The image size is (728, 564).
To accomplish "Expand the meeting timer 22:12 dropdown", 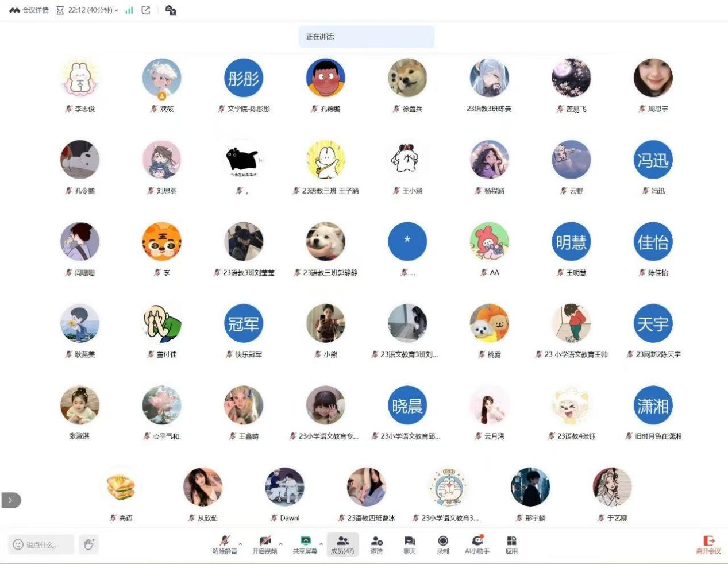I will coord(116,10).
